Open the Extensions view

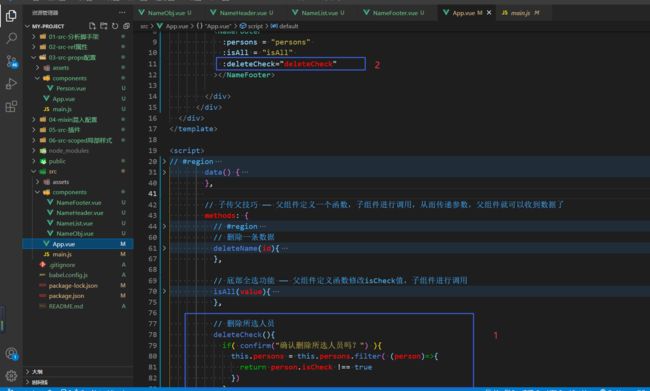(x=11, y=107)
